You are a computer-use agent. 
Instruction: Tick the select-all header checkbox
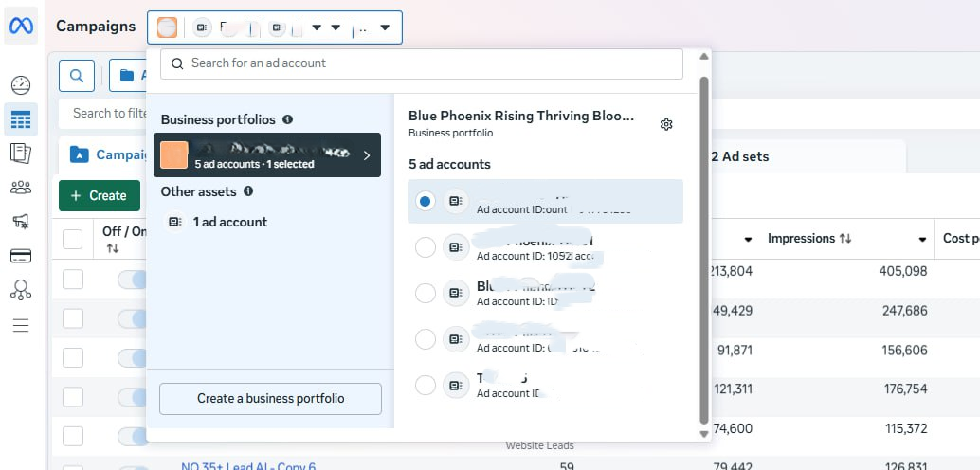point(73,239)
